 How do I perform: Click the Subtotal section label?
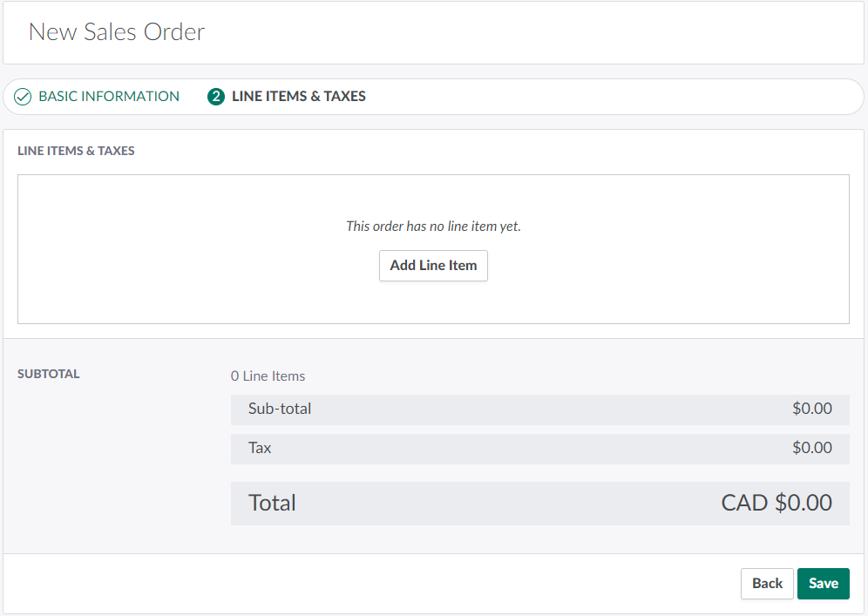49,374
